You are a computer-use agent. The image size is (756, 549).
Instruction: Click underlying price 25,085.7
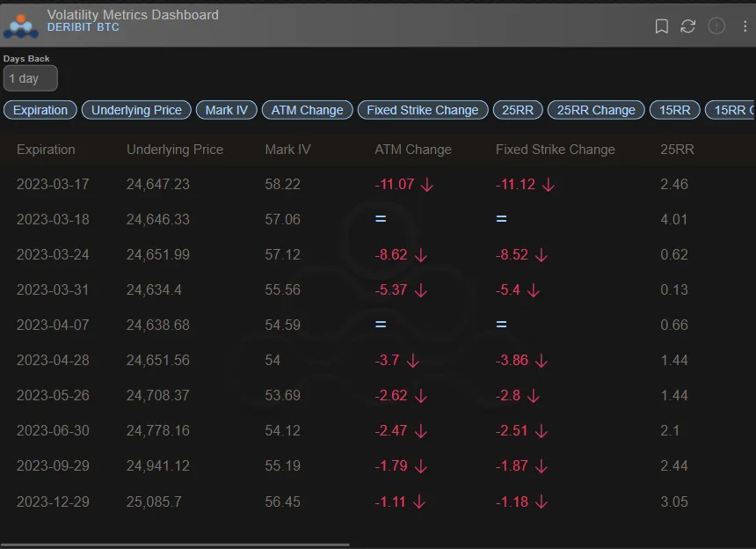click(154, 501)
